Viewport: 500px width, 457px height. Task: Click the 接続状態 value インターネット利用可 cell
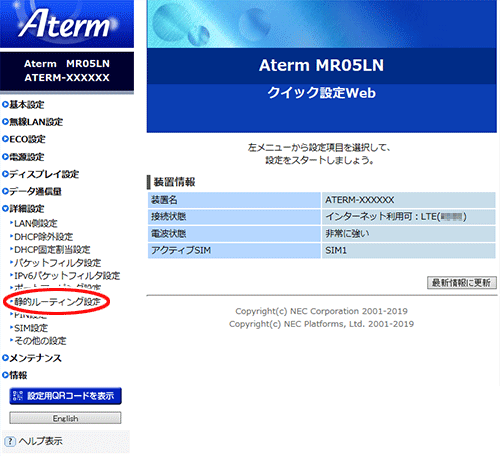point(409,217)
